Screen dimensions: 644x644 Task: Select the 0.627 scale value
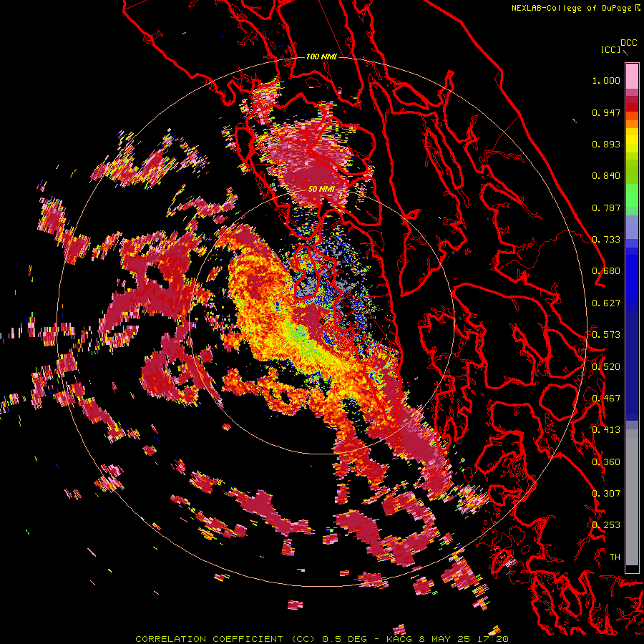(606, 303)
